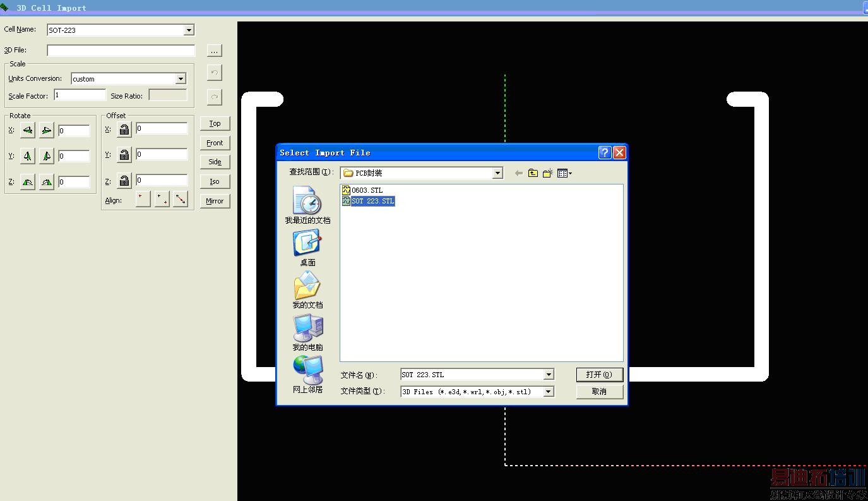Click the Side view button
Viewport: 868px width, 501px height.
point(215,162)
